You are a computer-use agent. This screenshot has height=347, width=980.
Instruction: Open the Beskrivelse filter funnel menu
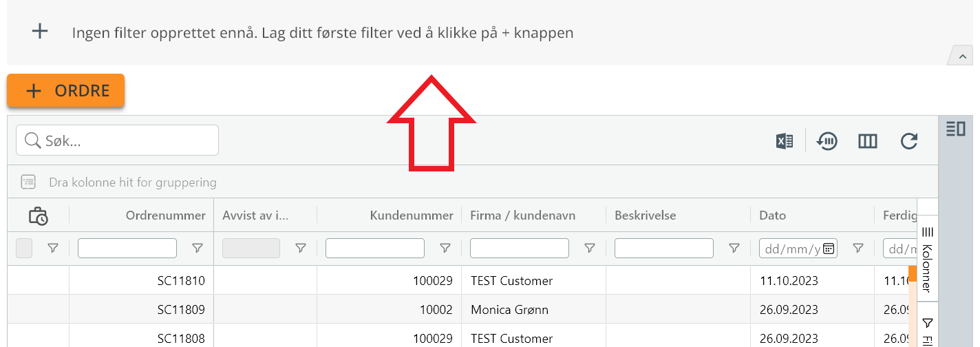pos(734,249)
